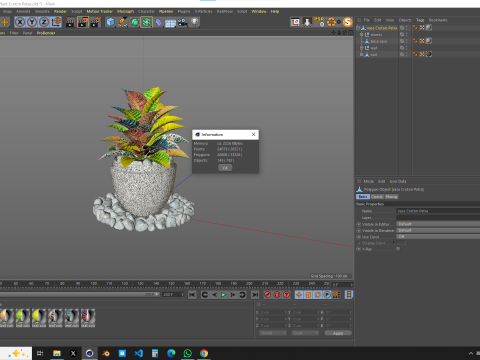Open the Scale mode dropdown
The height and width of the screenshot is (360, 480).
point(305,333)
